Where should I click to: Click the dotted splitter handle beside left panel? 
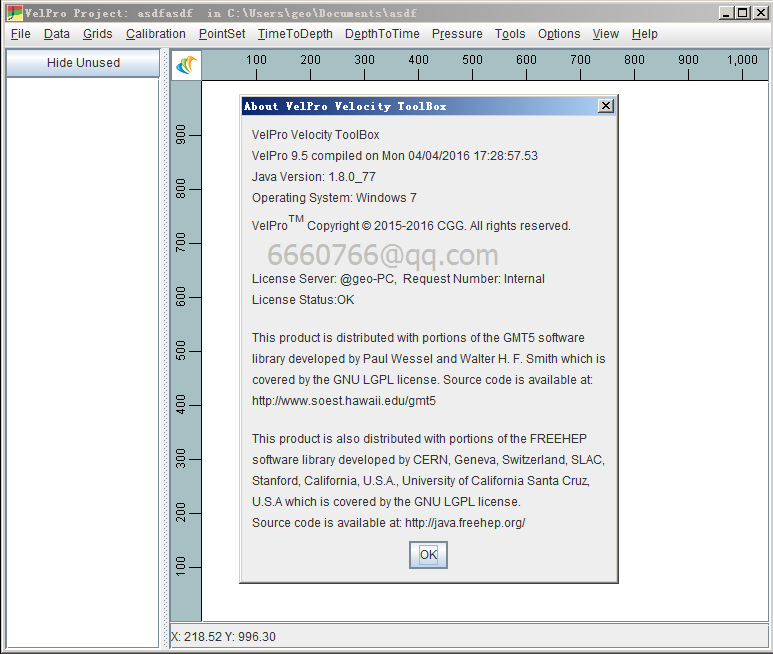(165, 348)
